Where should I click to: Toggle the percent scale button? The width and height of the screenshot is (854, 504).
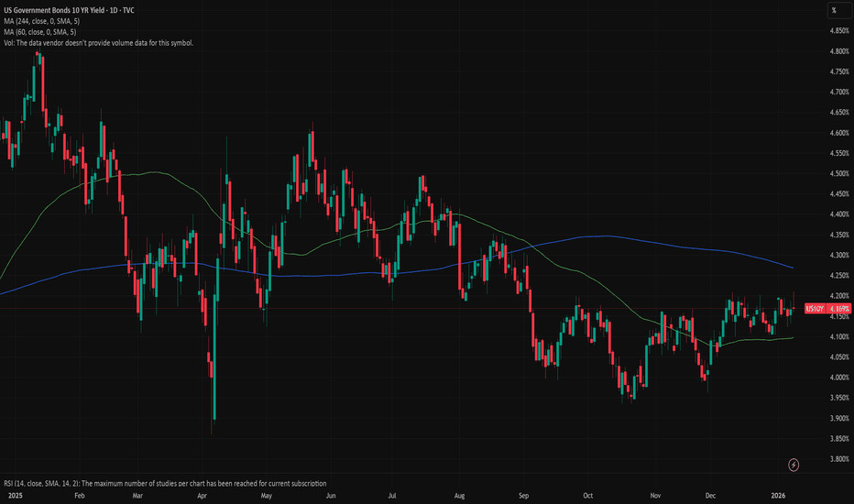pos(834,11)
